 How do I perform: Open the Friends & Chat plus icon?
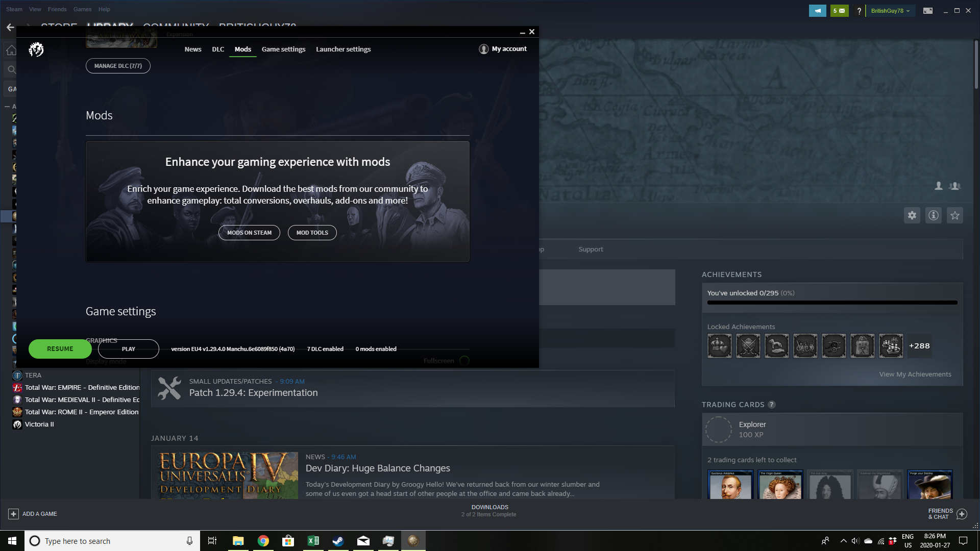click(962, 514)
